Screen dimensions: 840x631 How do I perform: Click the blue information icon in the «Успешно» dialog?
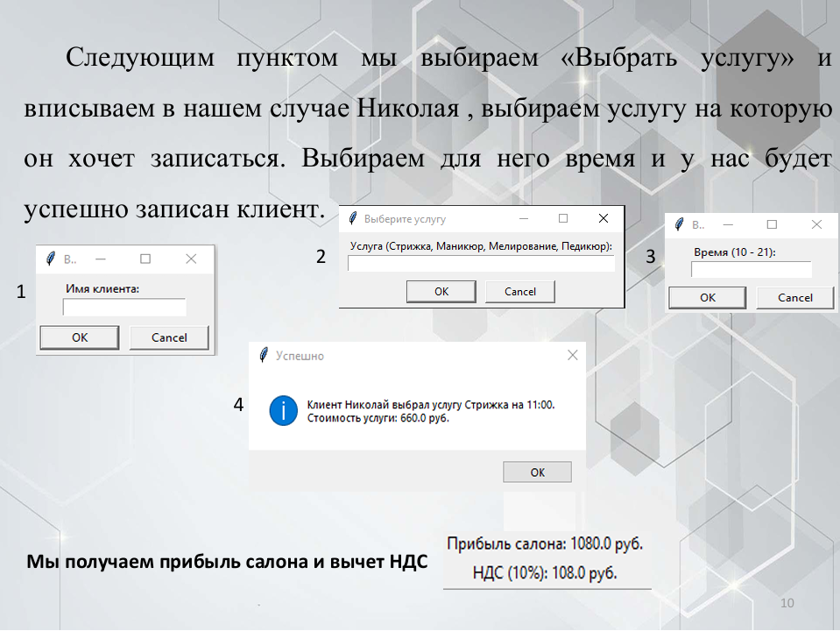[282, 409]
